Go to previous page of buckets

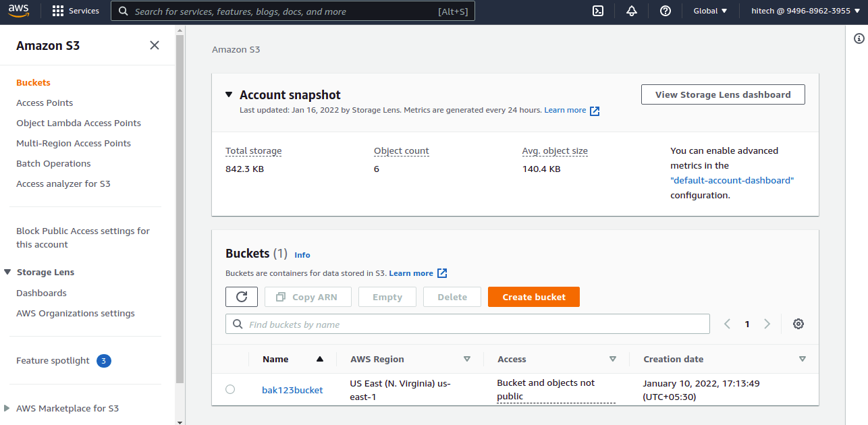(x=727, y=324)
